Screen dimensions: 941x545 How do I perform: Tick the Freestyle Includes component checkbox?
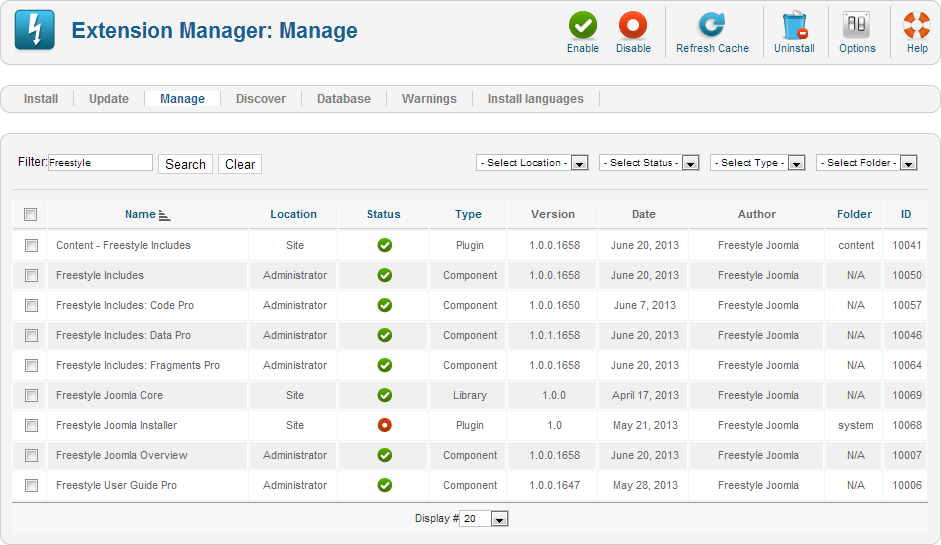(x=31, y=276)
